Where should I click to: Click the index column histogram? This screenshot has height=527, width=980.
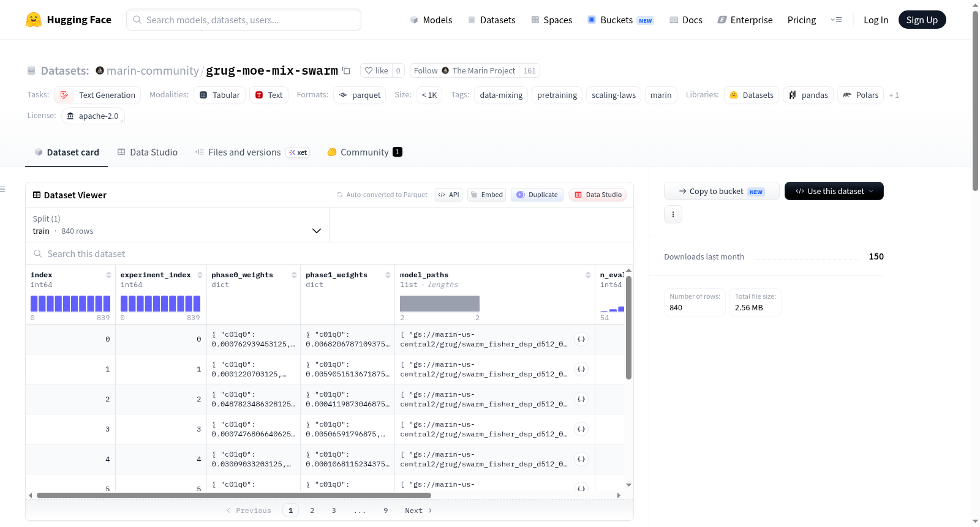pos(70,304)
